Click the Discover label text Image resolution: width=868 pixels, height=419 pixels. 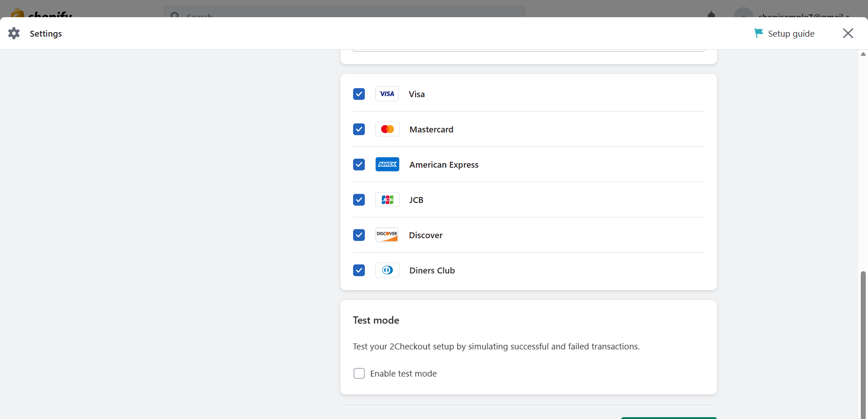tap(426, 235)
